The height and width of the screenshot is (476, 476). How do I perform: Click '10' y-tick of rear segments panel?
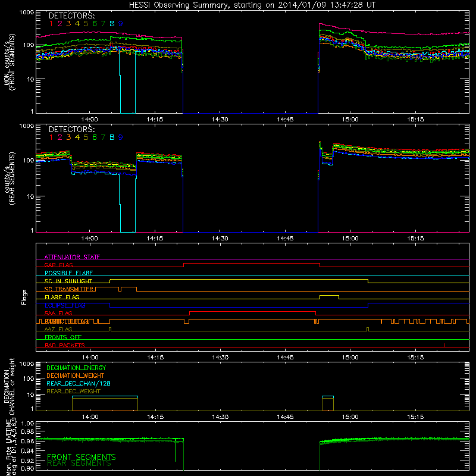coord(30,196)
